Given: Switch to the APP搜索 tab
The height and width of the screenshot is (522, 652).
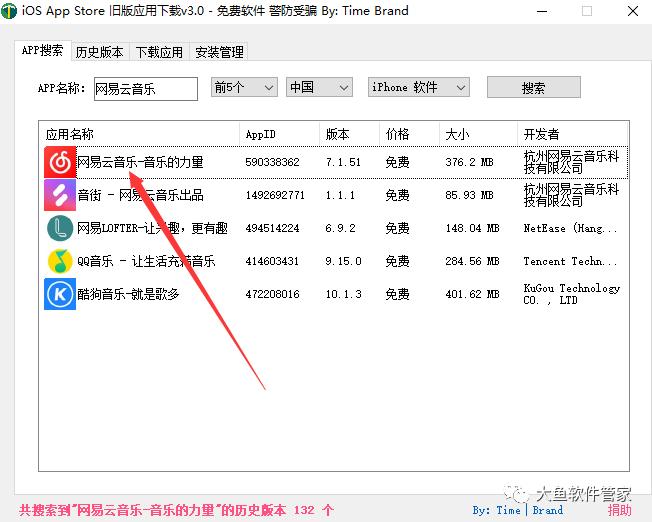Looking at the screenshot, I should pos(42,50).
